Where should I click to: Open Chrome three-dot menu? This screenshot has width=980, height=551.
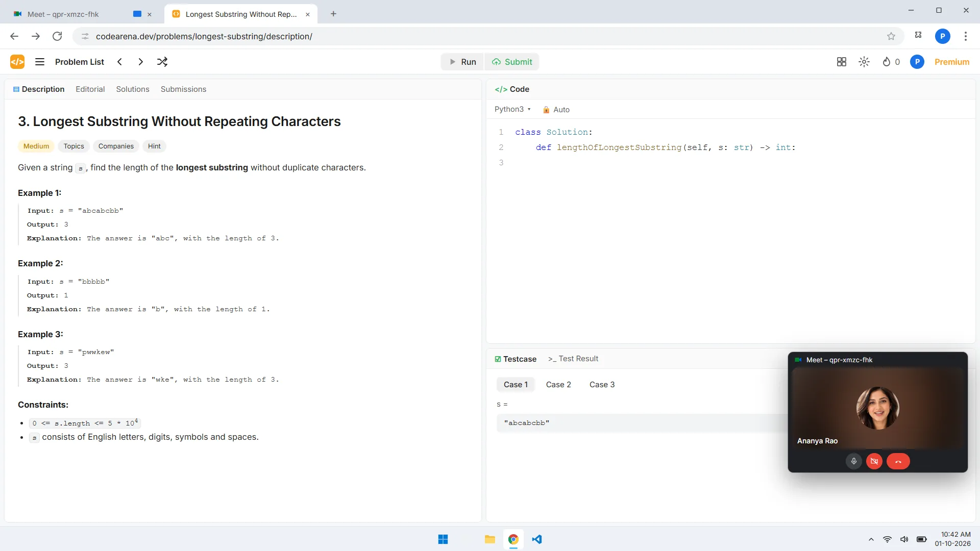tap(966, 36)
